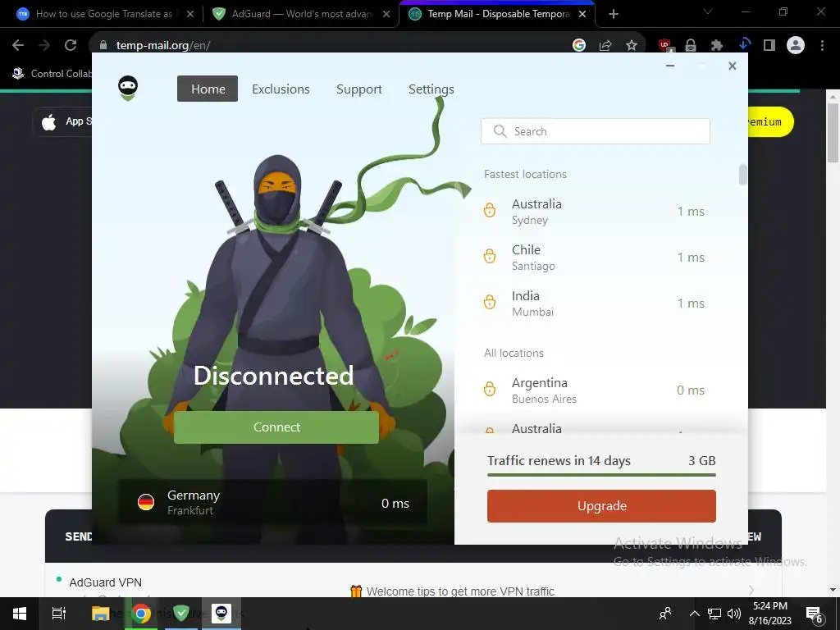
Task: Click the lock icon beside Australia Sydney
Action: pyautogui.click(x=490, y=211)
